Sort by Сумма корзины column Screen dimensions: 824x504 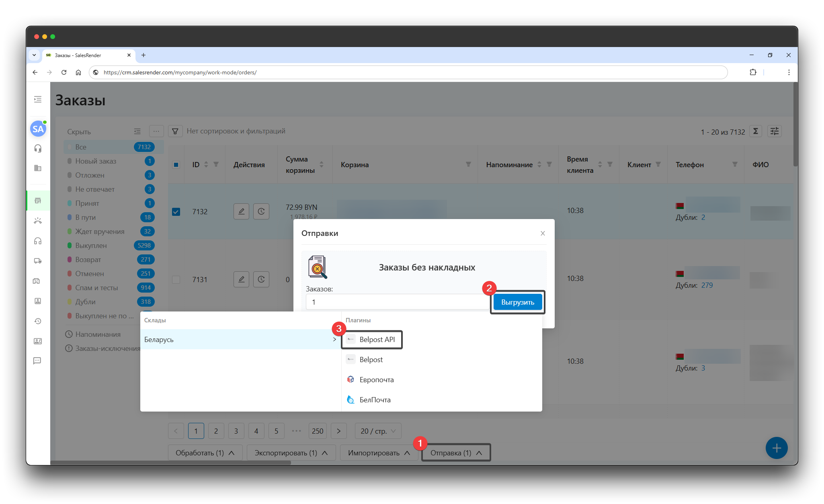tap(322, 164)
